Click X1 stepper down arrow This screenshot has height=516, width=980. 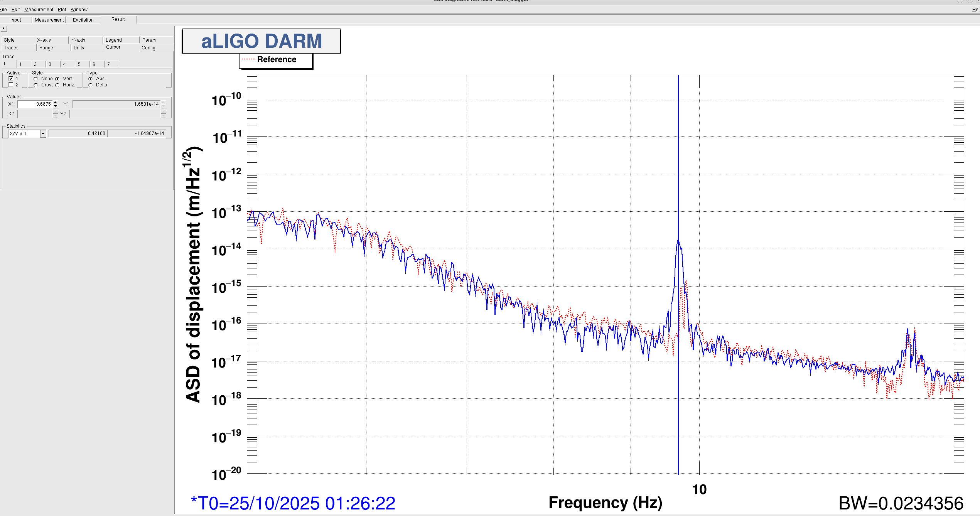coord(56,106)
